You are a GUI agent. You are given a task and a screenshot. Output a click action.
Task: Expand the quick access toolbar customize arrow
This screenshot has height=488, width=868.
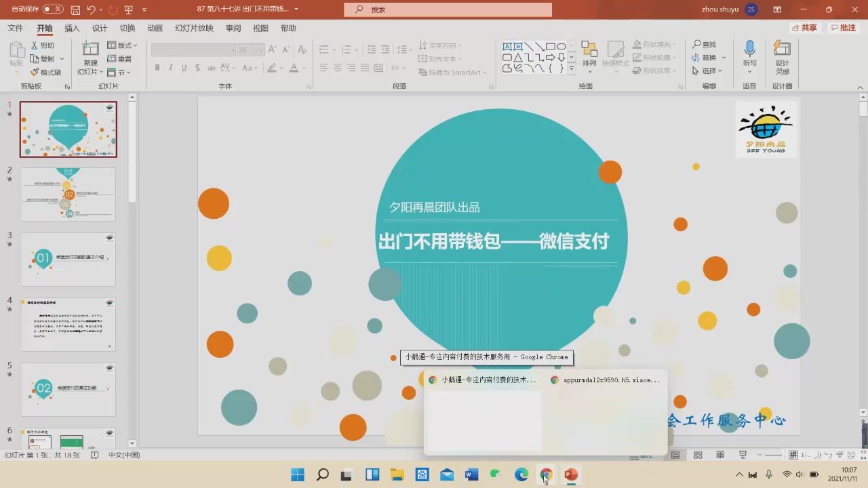[x=144, y=9]
